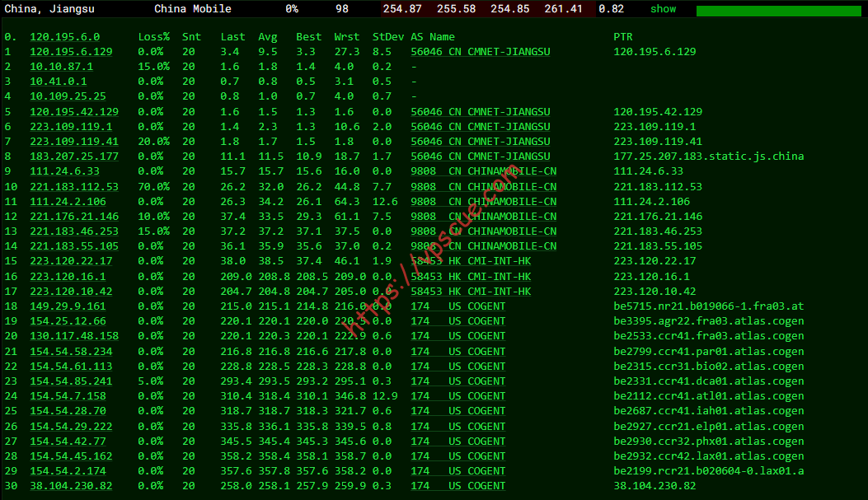Select the 'China, Jiangsu' location text
868x500 pixels.
point(49,9)
